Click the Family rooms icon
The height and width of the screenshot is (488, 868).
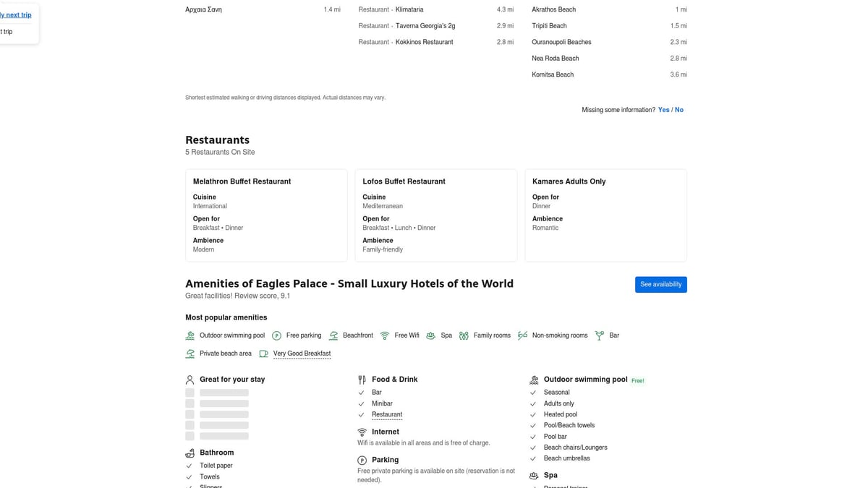(464, 335)
